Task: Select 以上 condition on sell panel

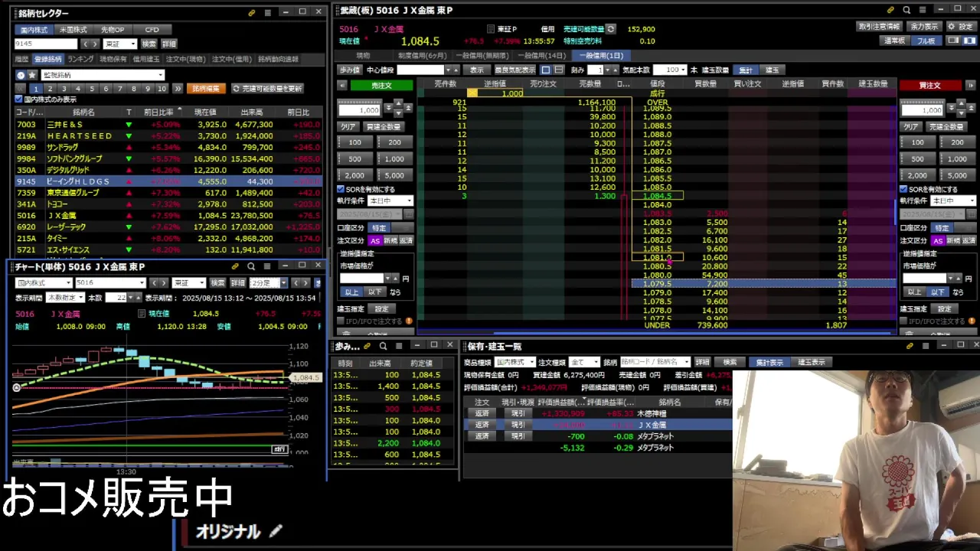Action: (x=351, y=292)
